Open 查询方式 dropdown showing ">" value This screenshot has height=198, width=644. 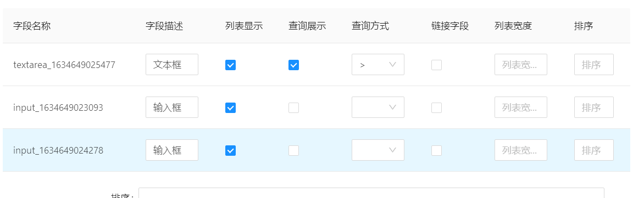point(378,64)
